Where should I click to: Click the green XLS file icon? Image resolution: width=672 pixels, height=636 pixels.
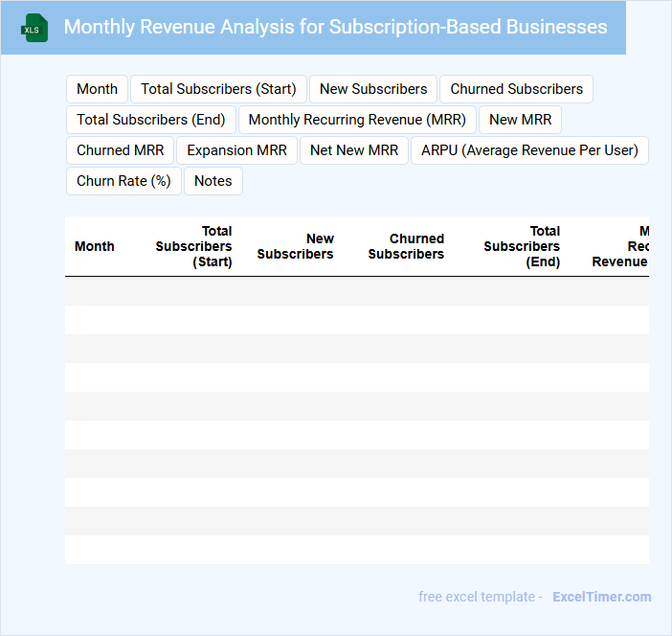point(35,28)
